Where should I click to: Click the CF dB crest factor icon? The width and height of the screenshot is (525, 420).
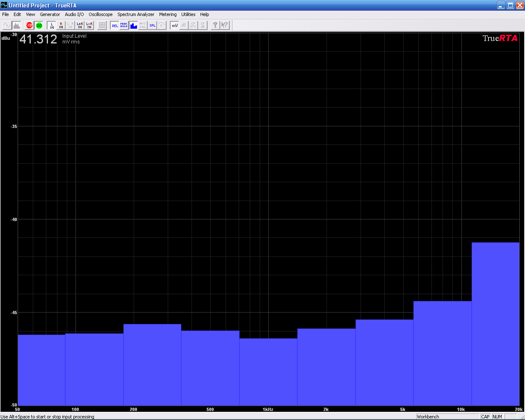[203, 25]
